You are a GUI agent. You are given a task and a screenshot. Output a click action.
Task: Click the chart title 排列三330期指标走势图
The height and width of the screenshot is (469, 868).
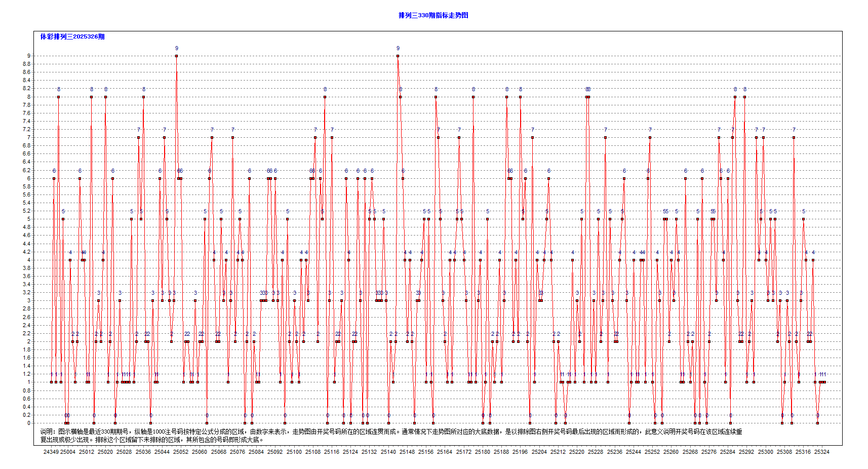pos(433,15)
